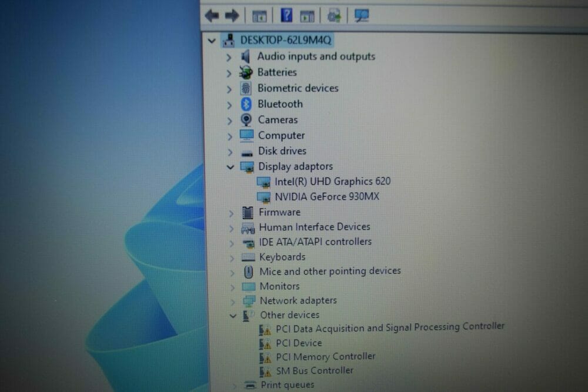Expand the Computer chevron
The width and height of the screenshot is (588, 392).
(x=230, y=136)
